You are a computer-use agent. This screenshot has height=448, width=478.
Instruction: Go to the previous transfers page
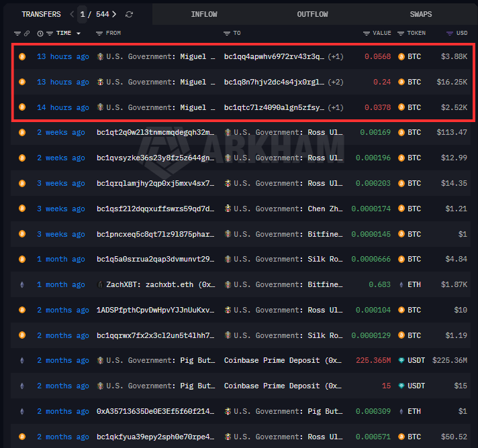tap(72, 14)
